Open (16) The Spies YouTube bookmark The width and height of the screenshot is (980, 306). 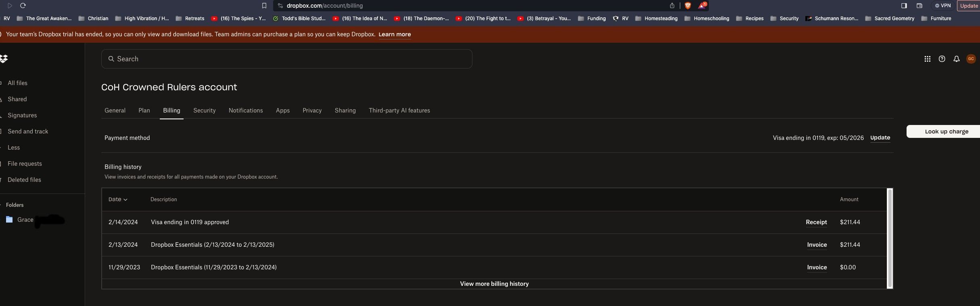238,19
